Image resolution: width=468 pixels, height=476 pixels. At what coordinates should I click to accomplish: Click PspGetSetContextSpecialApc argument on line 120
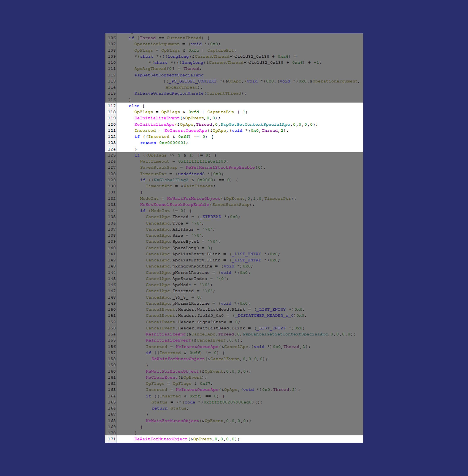[255, 124]
